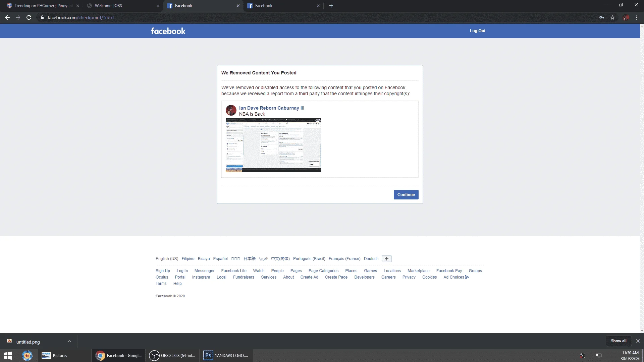
Task: Reload the page with the refresh icon
Action: pos(29,17)
